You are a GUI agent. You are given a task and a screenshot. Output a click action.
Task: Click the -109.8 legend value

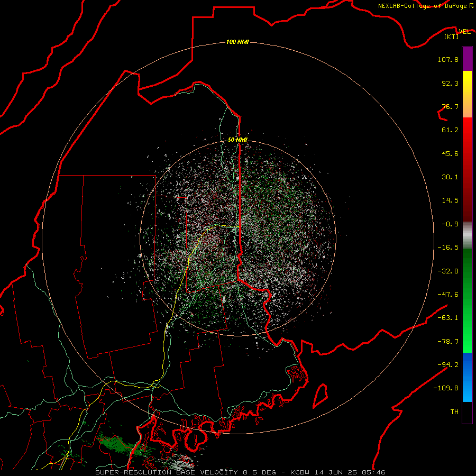(x=446, y=388)
